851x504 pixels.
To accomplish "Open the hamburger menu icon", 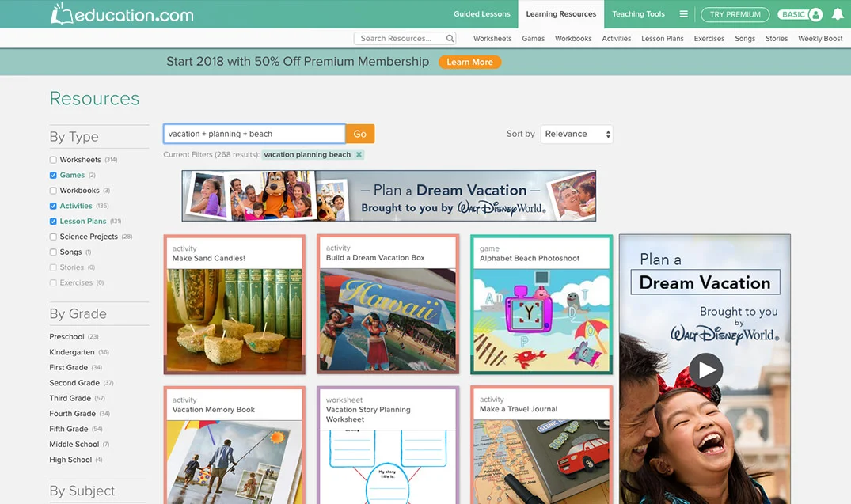I will (x=683, y=14).
